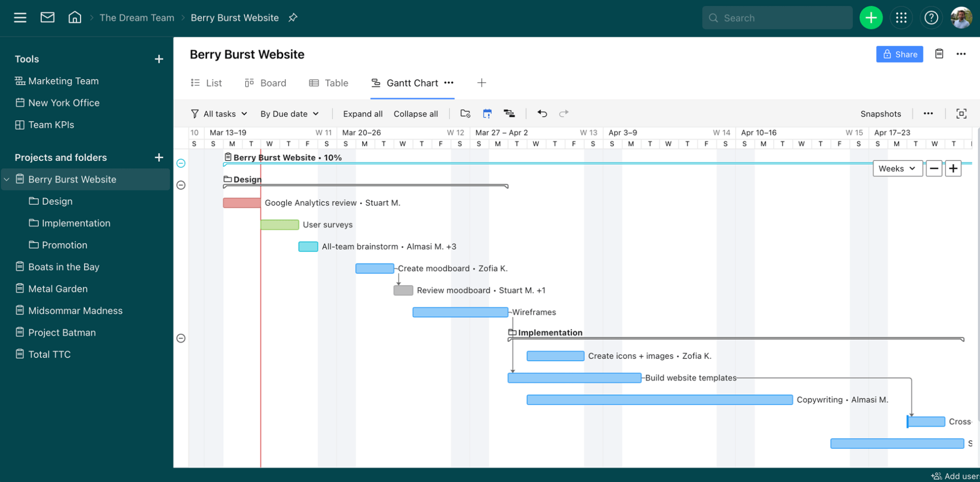Image resolution: width=980 pixels, height=482 pixels.
Task: Open the green new item creation button
Action: pos(871,17)
